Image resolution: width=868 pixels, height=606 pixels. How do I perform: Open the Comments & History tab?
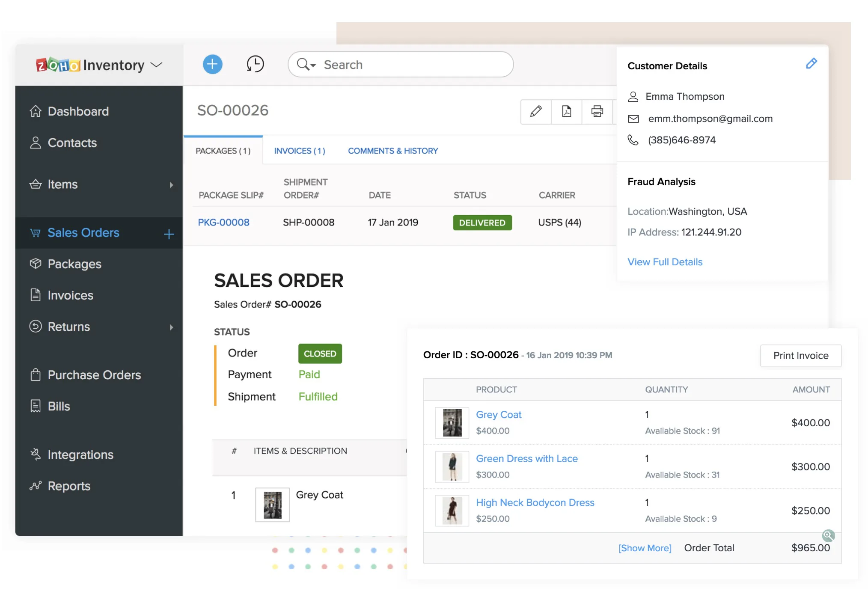(393, 151)
